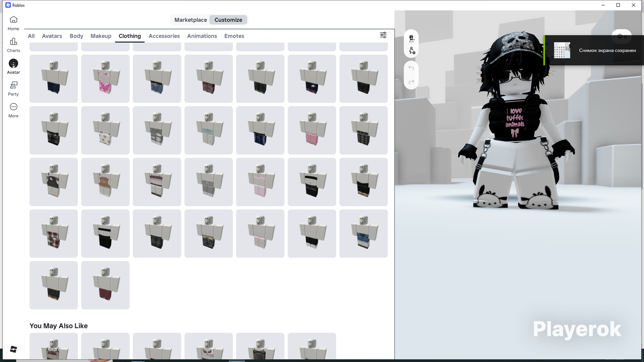The height and width of the screenshot is (362, 644).
Task: Open the Body tab
Action: (x=76, y=36)
